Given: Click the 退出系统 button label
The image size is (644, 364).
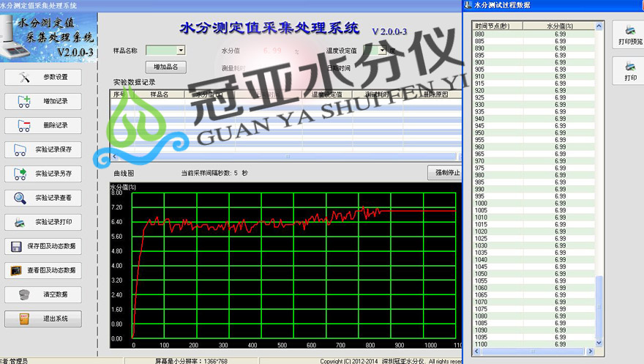Looking at the screenshot, I should tap(56, 319).
